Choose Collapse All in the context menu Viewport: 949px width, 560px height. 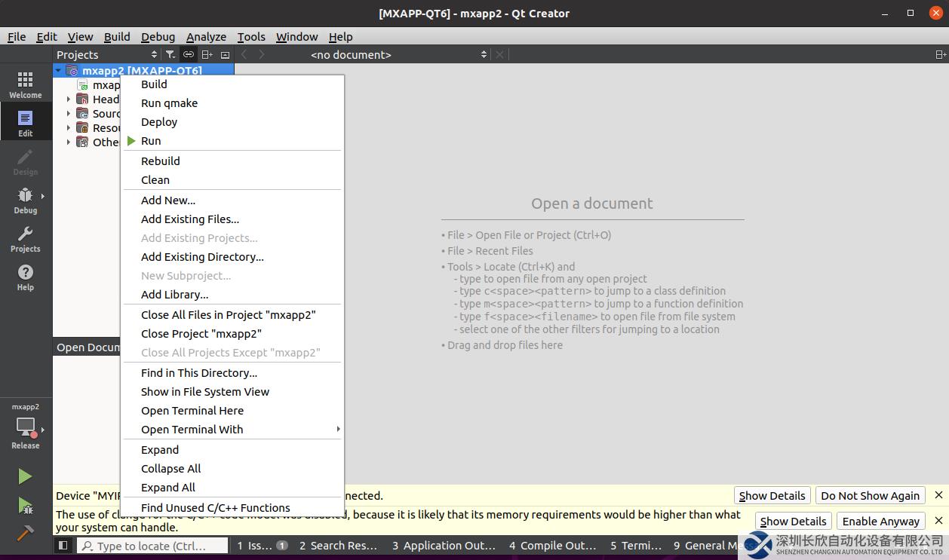point(232,469)
